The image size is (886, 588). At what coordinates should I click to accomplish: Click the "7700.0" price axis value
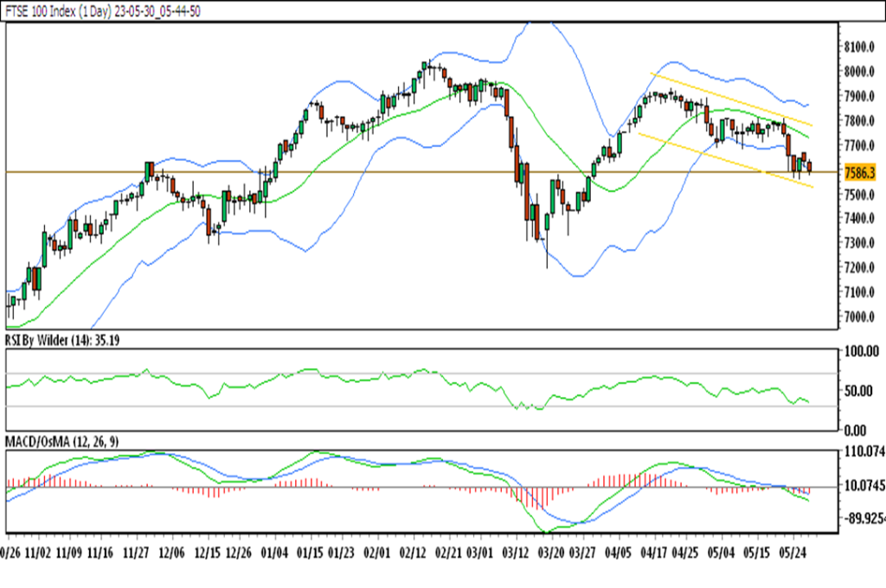[x=859, y=146]
